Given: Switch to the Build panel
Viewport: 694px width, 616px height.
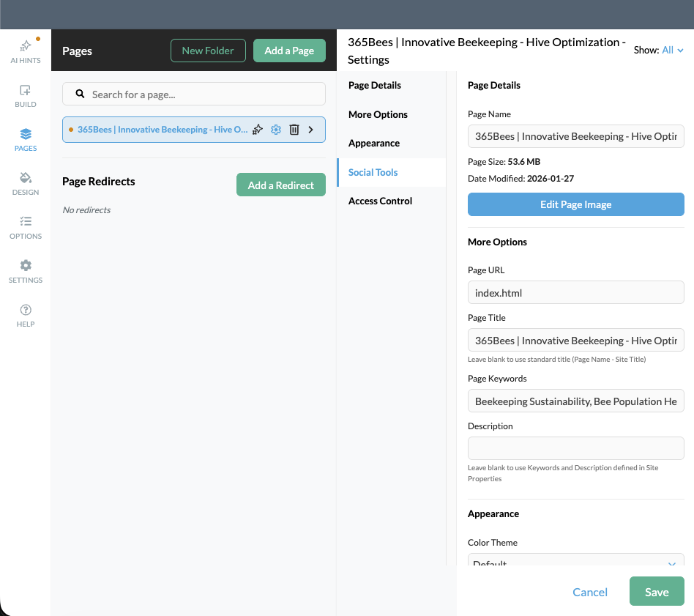Looking at the screenshot, I should point(25,94).
